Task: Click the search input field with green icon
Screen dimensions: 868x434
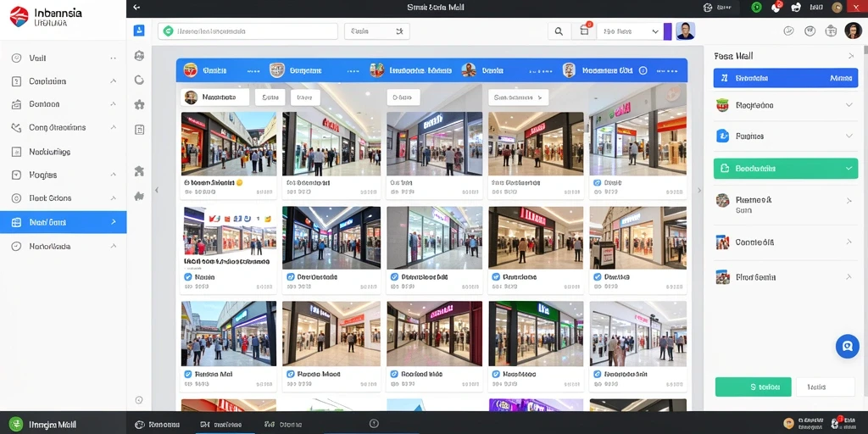Action: pos(248,31)
